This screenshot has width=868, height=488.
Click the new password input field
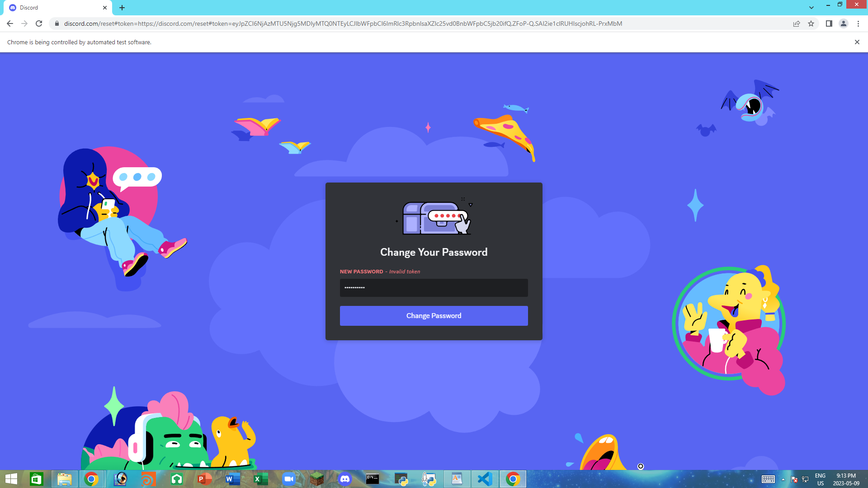click(434, 288)
